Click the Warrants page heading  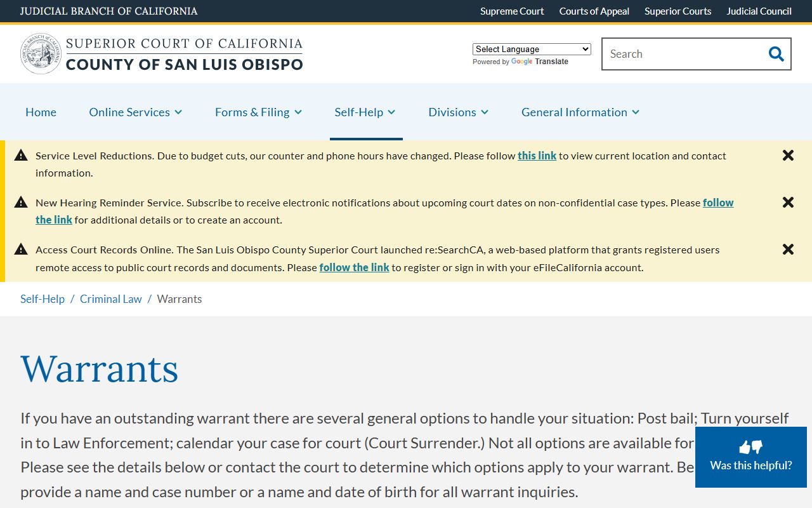click(x=100, y=368)
